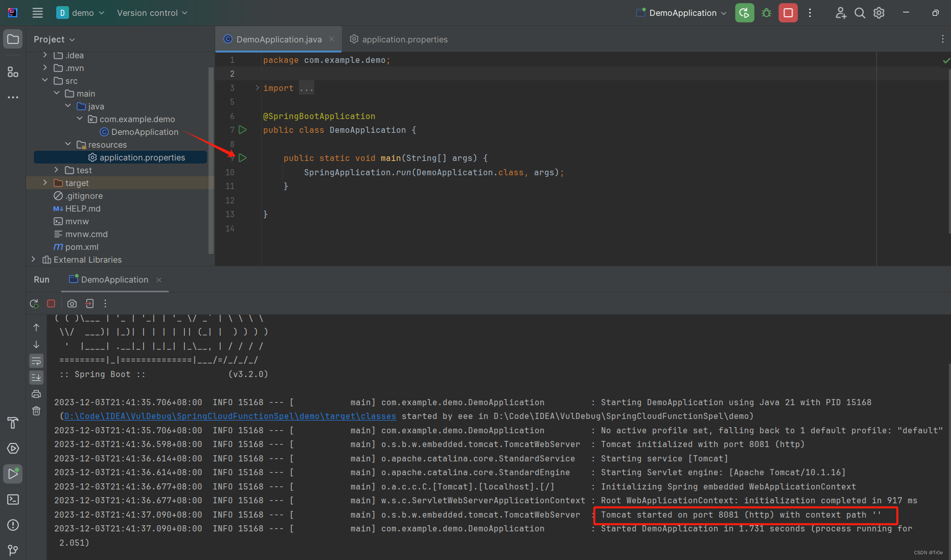Open editor tabs options menu
The image size is (951, 560).
[943, 39]
